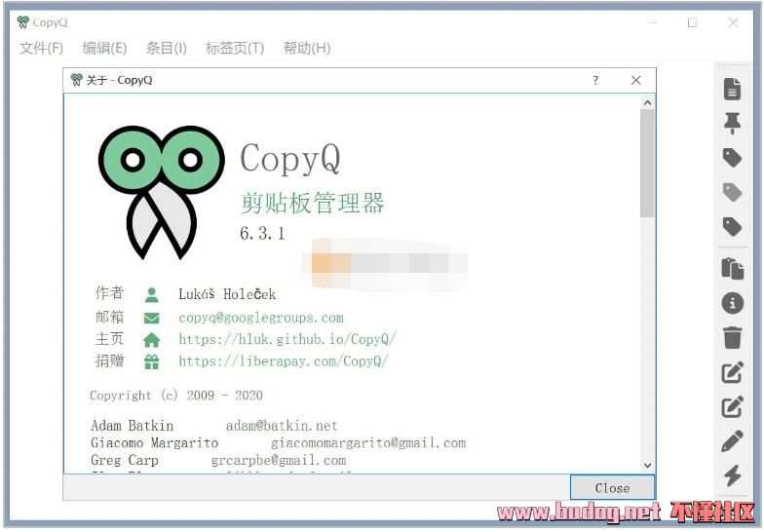Show item info with the circled i icon
Viewport: 764px width, 532px height.
tap(732, 303)
